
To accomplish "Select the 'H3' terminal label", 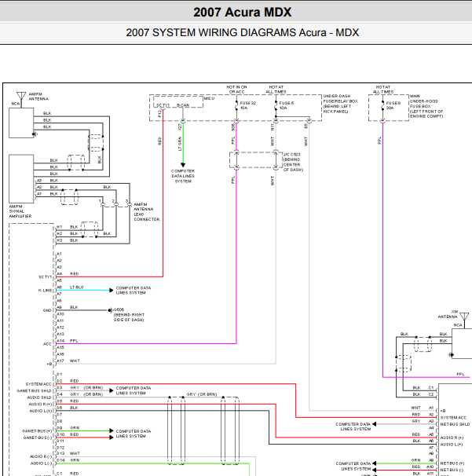I will coord(59,240).
